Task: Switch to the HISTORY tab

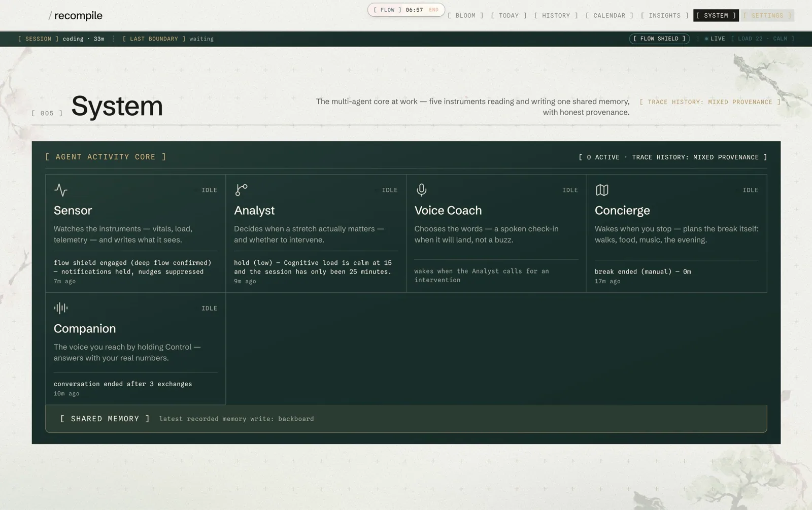Action: pos(556,16)
